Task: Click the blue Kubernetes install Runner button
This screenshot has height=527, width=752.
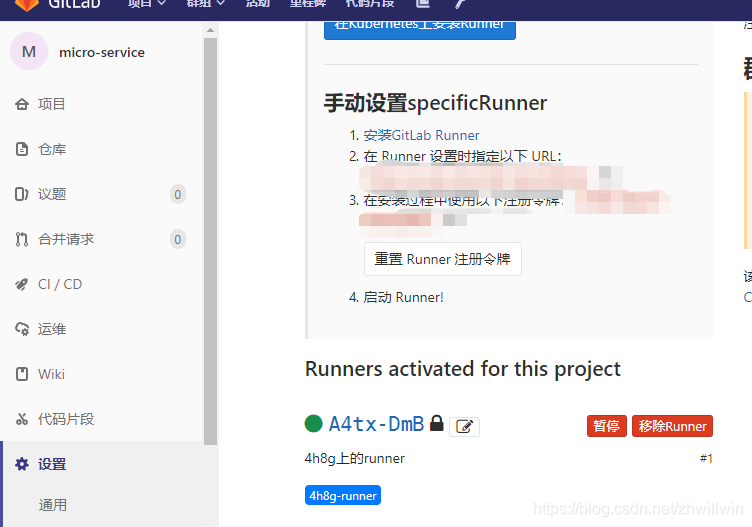Action: click(x=420, y=29)
